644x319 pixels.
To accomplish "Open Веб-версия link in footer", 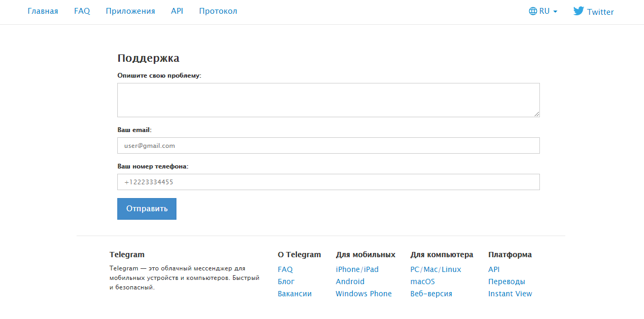I will click(431, 294).
